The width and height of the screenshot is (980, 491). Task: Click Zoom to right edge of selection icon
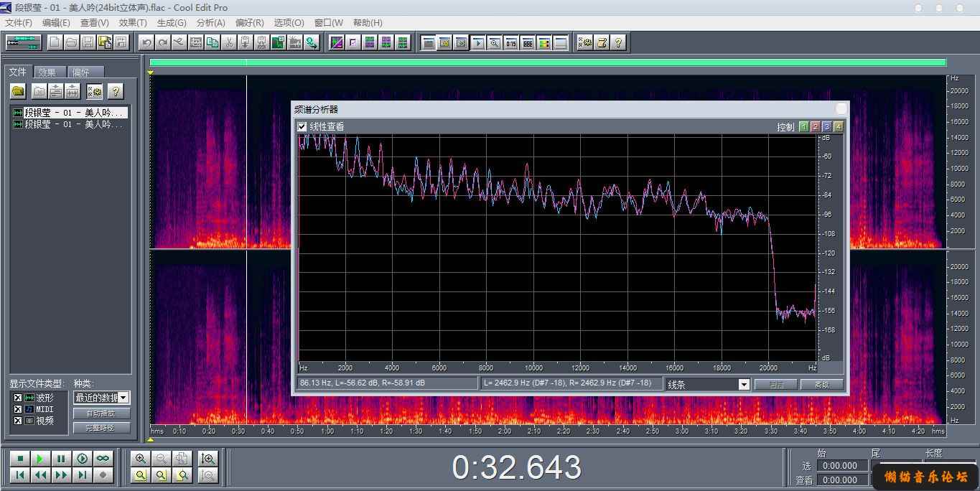[x=182, y=474]
